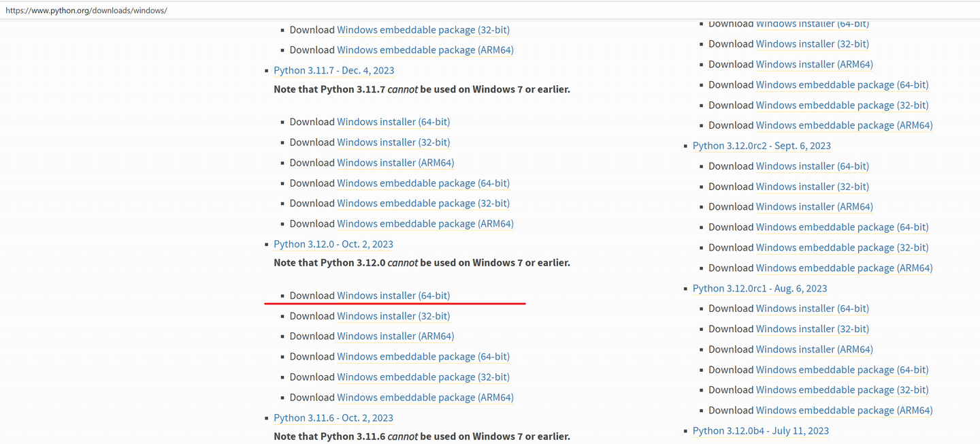The height and width of the screenshot is (444, 980).
Task: Download Python 3.11.7 Windows installer (64-bit)
Action: click(x=393, y=122)
